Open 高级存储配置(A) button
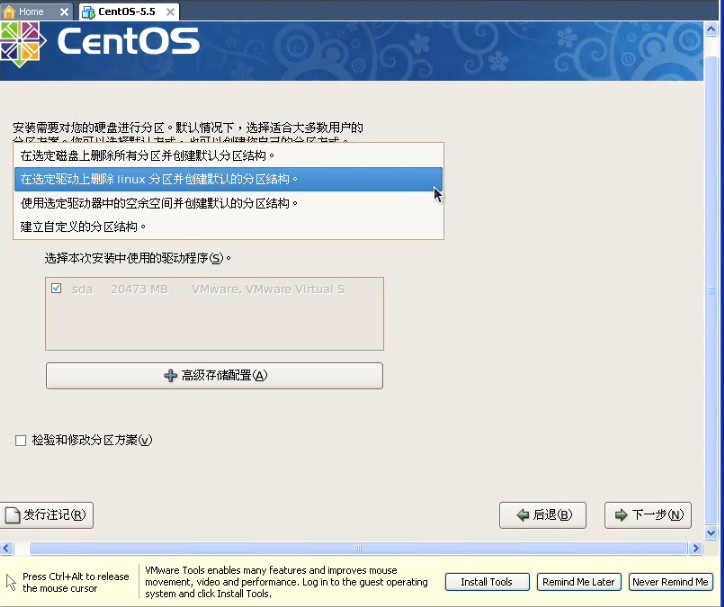Viewport: 724px width, 607px height. click(x=214, y=375)
